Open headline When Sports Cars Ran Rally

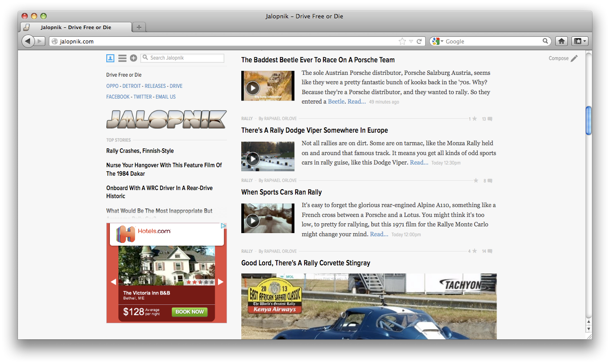coord(281,192)
